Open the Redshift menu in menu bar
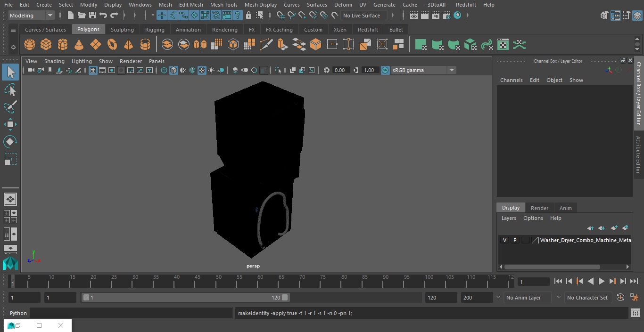The image size is (644, 332). point(466,5)
